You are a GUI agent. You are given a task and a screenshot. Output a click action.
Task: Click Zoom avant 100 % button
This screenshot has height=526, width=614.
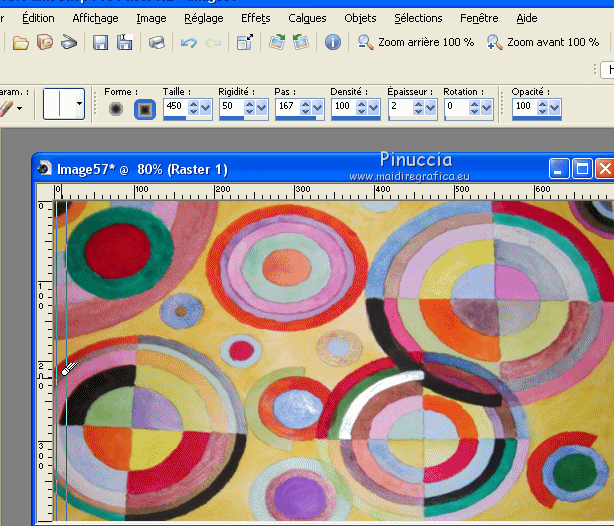[x=543, y=42]
